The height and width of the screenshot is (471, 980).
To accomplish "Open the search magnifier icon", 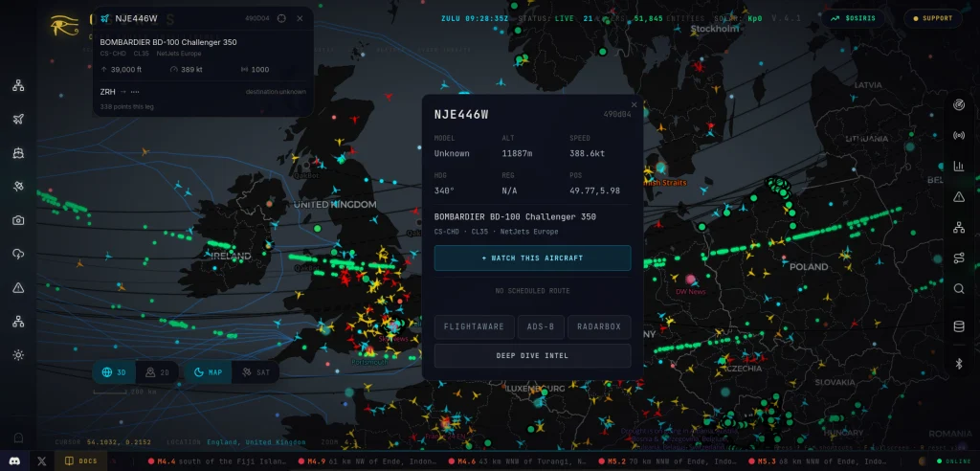I will pos(959,289).
